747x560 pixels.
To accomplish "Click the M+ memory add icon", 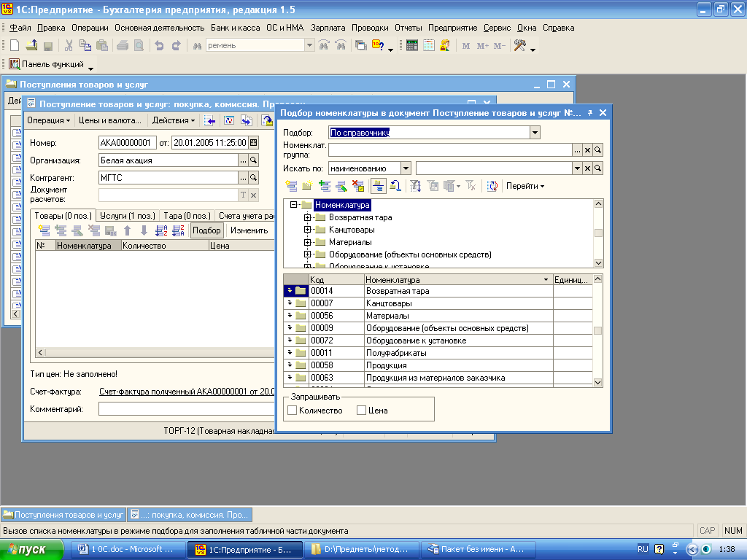I will [483, 46].
